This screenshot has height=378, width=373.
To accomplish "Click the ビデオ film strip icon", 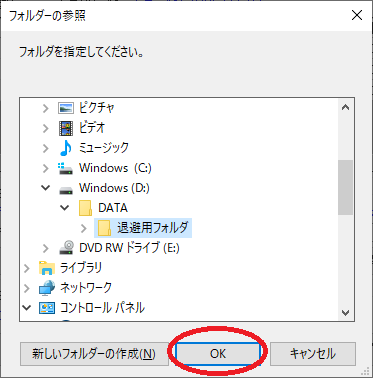I will [x=66, y=128].
